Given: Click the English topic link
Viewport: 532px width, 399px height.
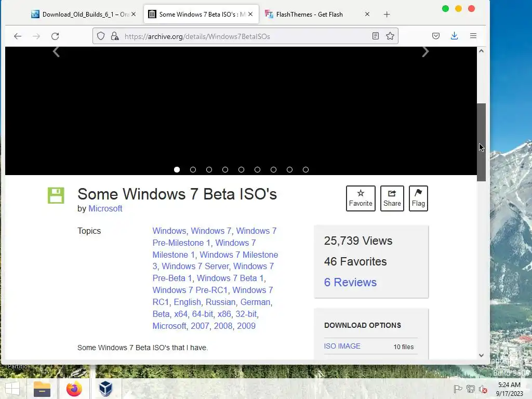Looking at the screenshot, I should pos(187,302).
